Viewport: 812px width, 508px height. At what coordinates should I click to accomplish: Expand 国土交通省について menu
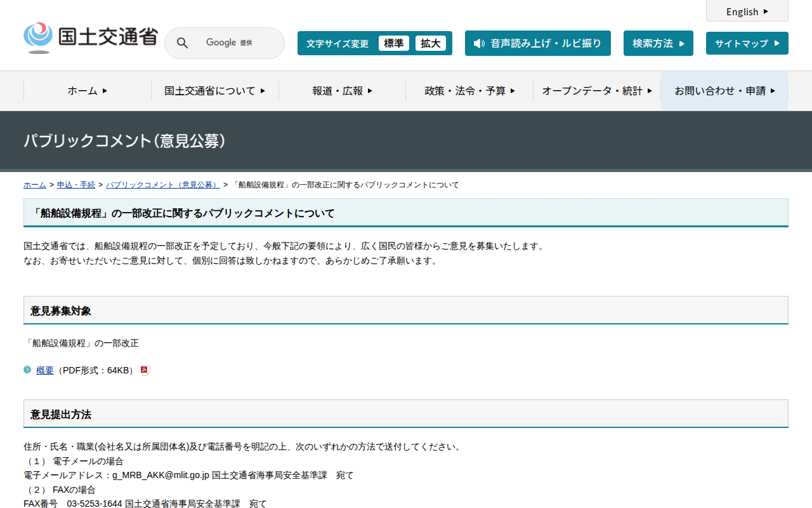pyautogui.click(x=215, y=91)
